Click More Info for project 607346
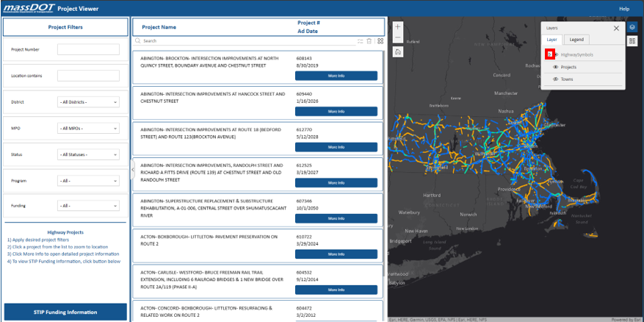This screenshot has height=322, width=644. (x=336, y=218)
